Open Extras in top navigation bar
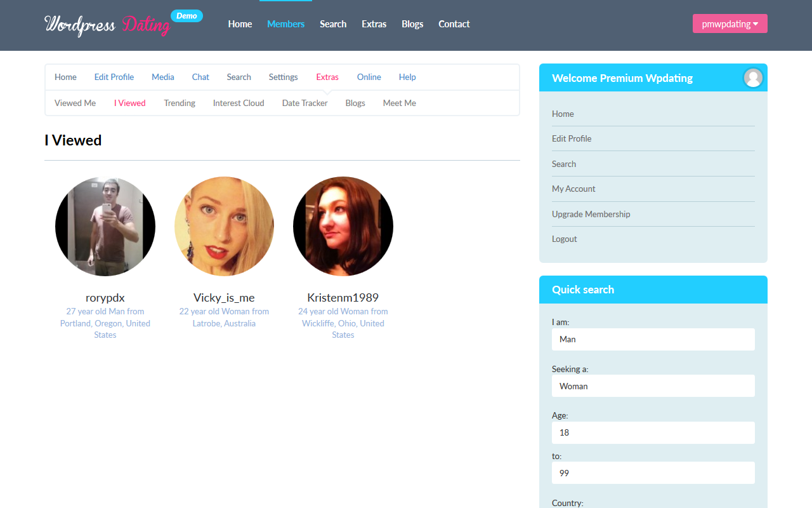The width and height of the screenshot is (812, 508). (x=374, y=24)
